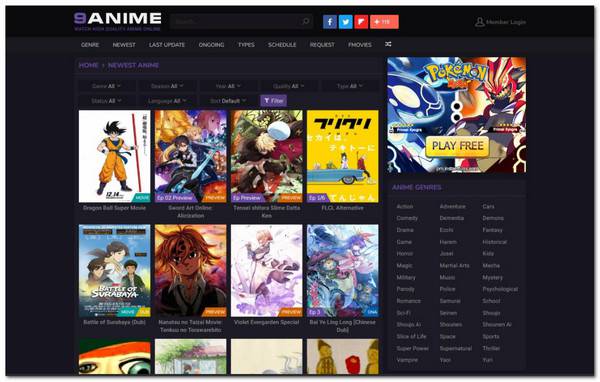Open the Nanatsu no Taizai Movie poster

click(x=191, y=271)
